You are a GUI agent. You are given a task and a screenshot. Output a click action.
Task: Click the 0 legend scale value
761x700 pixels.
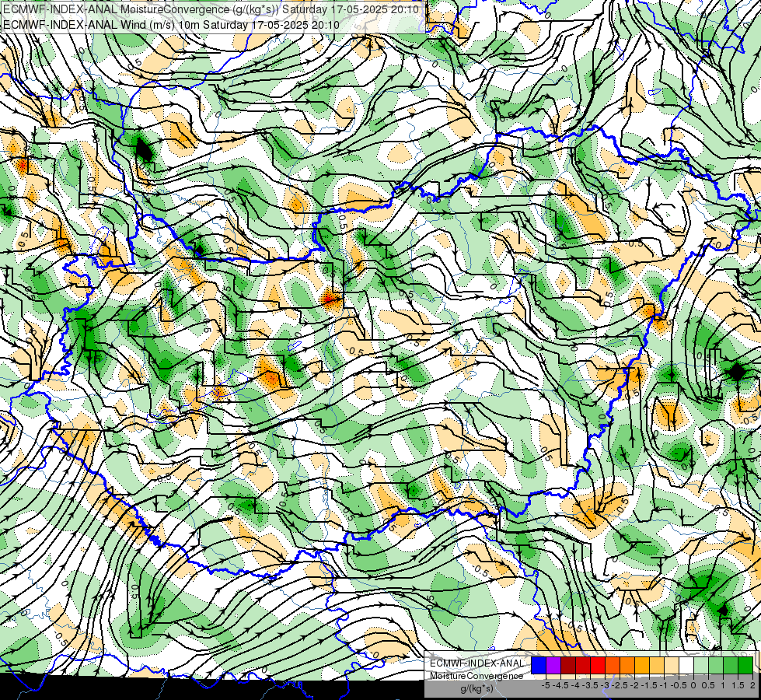click(x=693, y=685)
